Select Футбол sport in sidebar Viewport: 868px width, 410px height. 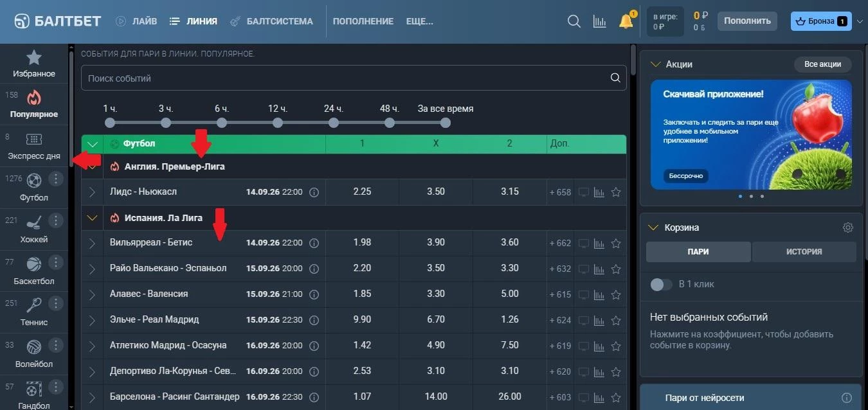tap(33, 180)
